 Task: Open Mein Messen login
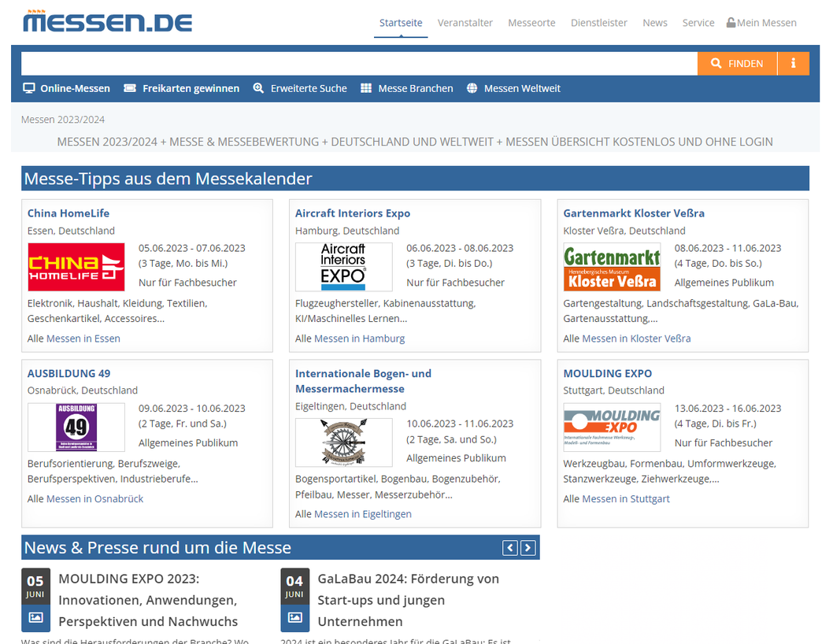coord(767,23)
